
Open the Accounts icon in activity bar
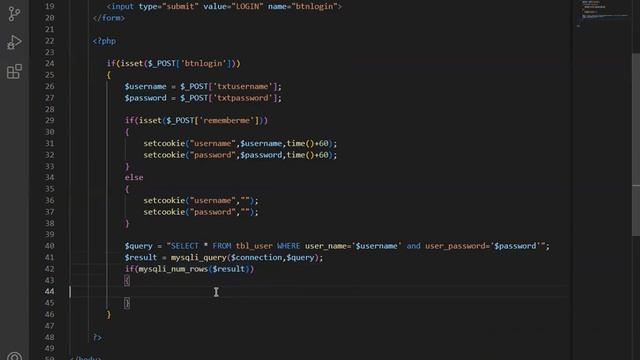point(14,356)
